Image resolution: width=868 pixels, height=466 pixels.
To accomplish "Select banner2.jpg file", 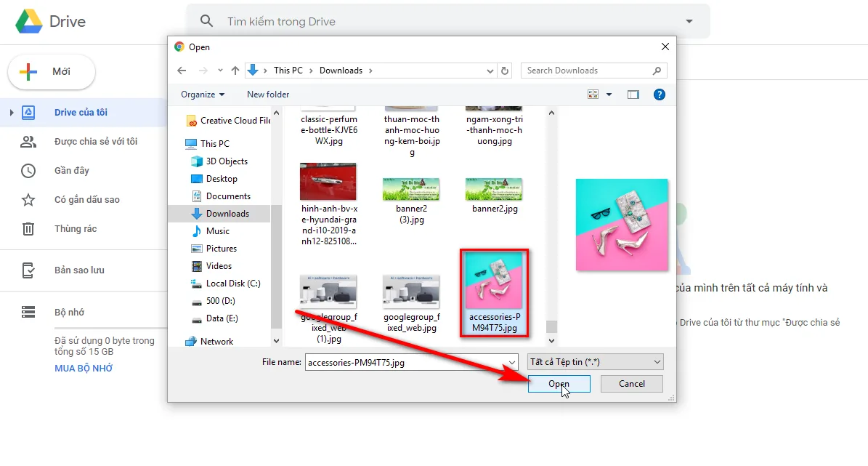I will coord(495,196).
